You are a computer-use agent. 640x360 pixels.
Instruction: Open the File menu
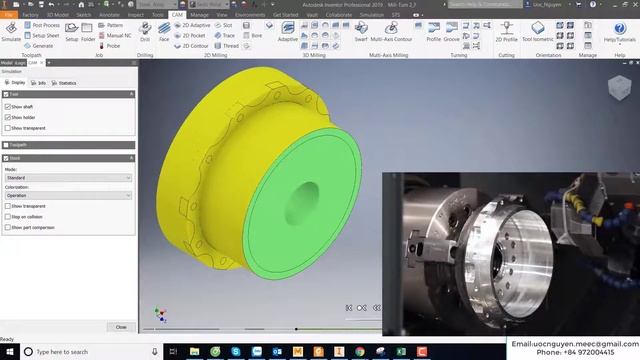(x=9, y=15)
